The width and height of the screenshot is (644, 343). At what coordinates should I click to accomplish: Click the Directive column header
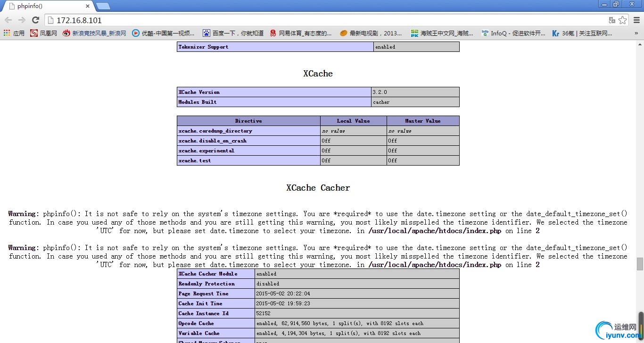click(248, 121)
